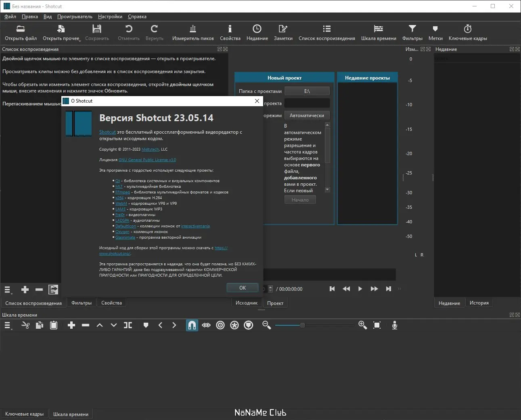This screenshot has width=521, height=420.
Task: Close the About Shotcut dialog with X
Action: click(x=257, y=101)
